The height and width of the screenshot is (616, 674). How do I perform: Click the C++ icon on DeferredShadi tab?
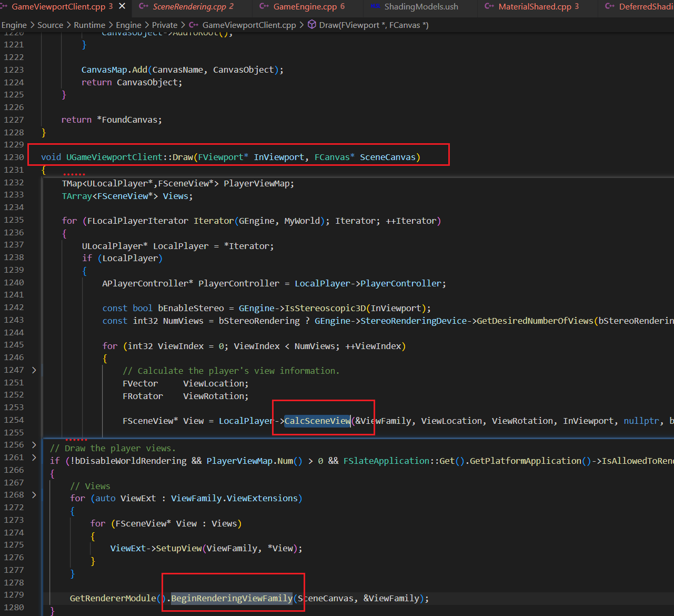pyautogui.click(x=610, y=6)
